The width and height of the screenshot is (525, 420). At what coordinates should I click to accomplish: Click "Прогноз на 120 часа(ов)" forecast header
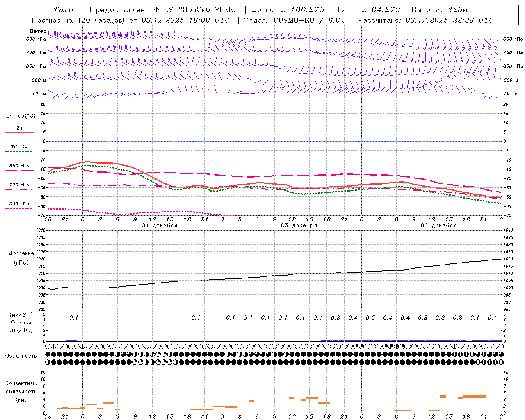coord(79,20)
